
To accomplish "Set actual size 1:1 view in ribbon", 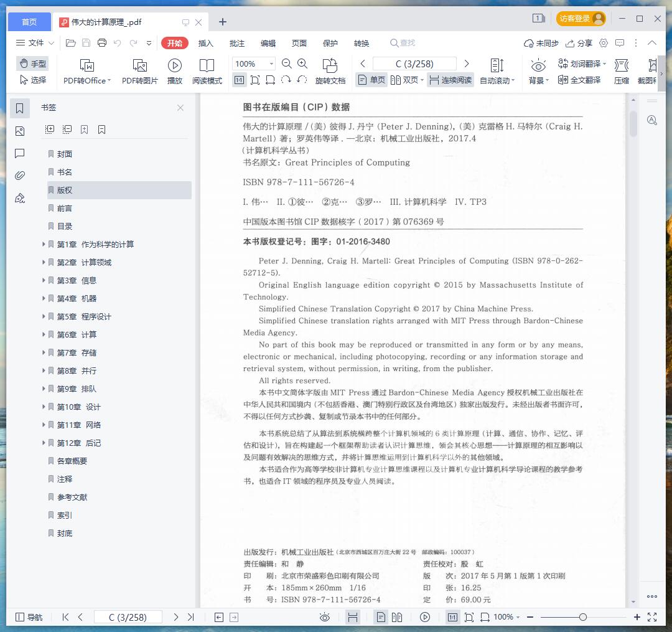I will (x=239, y=80).
